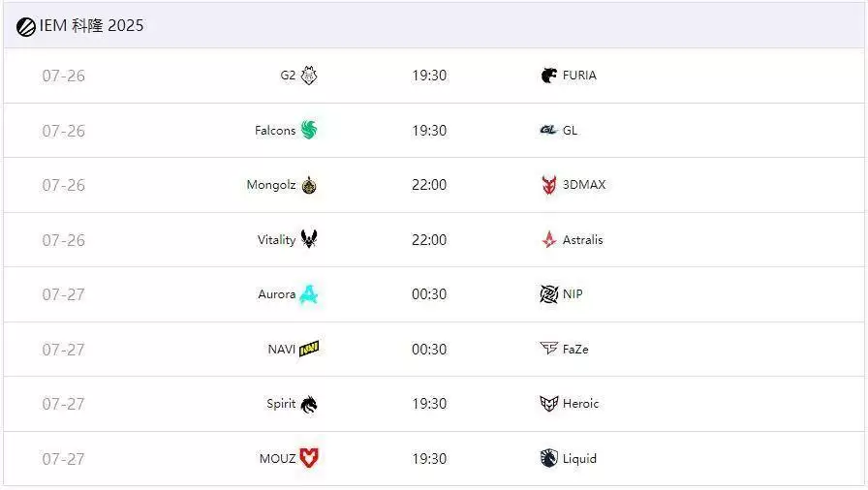Click the Vitality bee logo
Image resolution: width=868 pixels, height=490 pixels.
(309, 239)
